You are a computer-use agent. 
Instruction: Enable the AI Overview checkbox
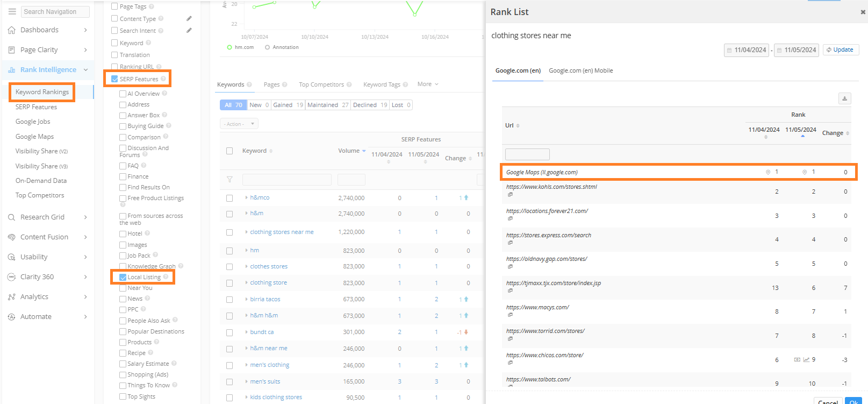point(123,94)
